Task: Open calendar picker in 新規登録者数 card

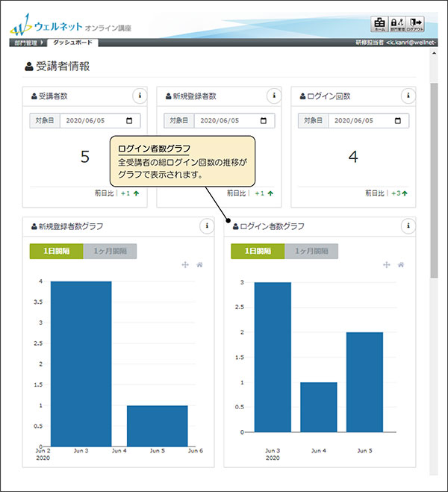Action: tap(264, 121)
